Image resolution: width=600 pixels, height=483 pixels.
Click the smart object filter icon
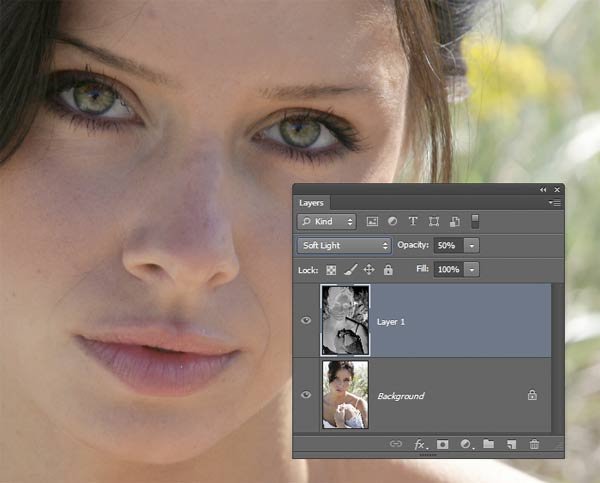tap(454, 221)
